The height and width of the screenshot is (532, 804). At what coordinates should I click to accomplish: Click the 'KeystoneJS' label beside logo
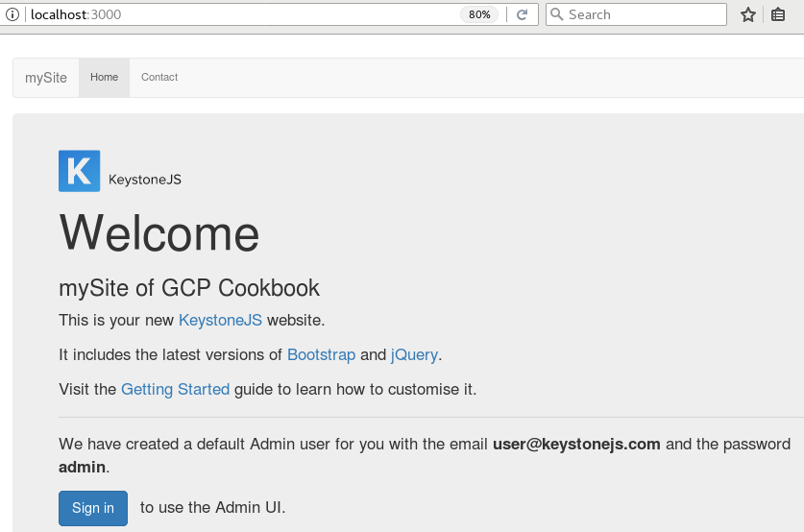click(145, 180)
